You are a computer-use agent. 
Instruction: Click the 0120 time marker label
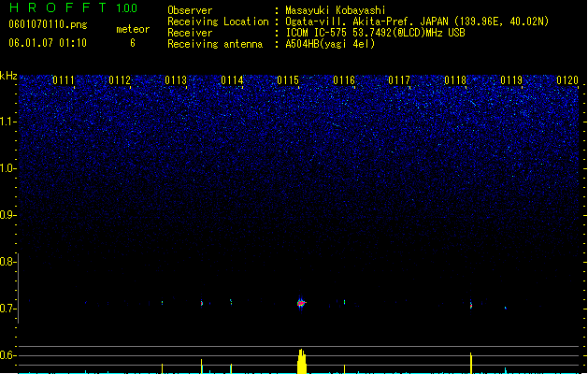[567, 80]
